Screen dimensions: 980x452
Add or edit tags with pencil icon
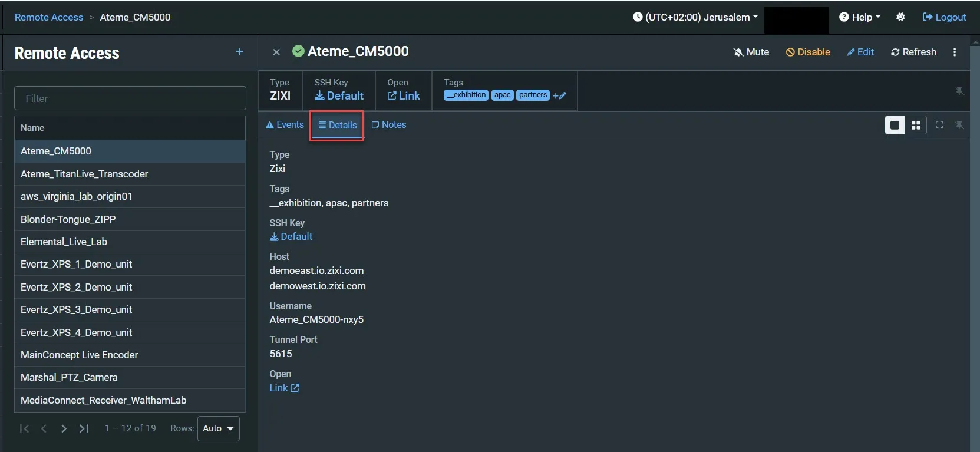pyautogui.click(x=560, y=95)
